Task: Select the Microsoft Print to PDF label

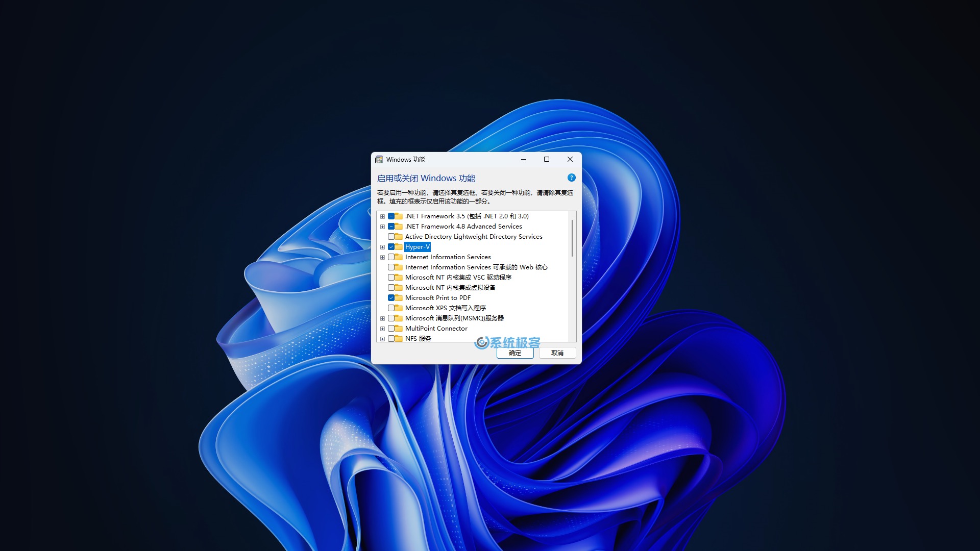Action: coord(438,298)
